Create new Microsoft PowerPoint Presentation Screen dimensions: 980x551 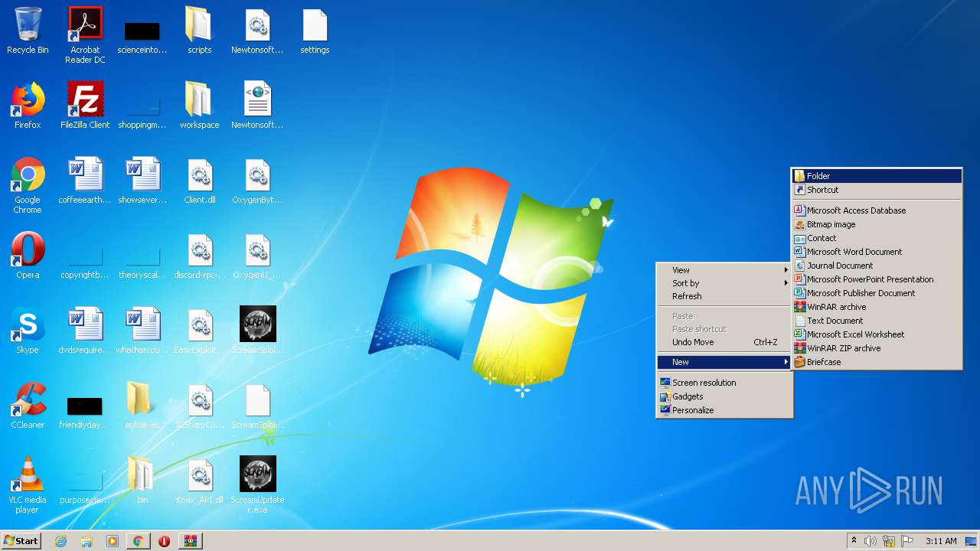click(x=877, y=279)
